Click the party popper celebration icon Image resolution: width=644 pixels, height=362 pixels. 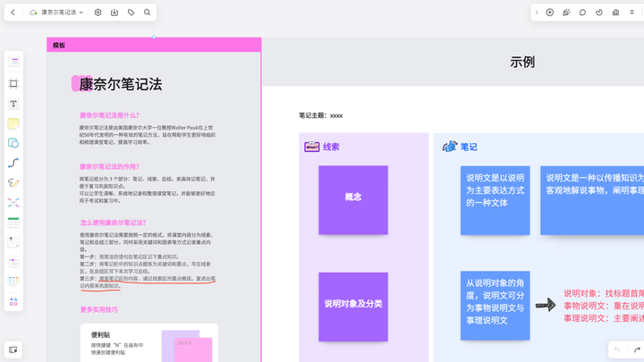(x=566, y=13)
